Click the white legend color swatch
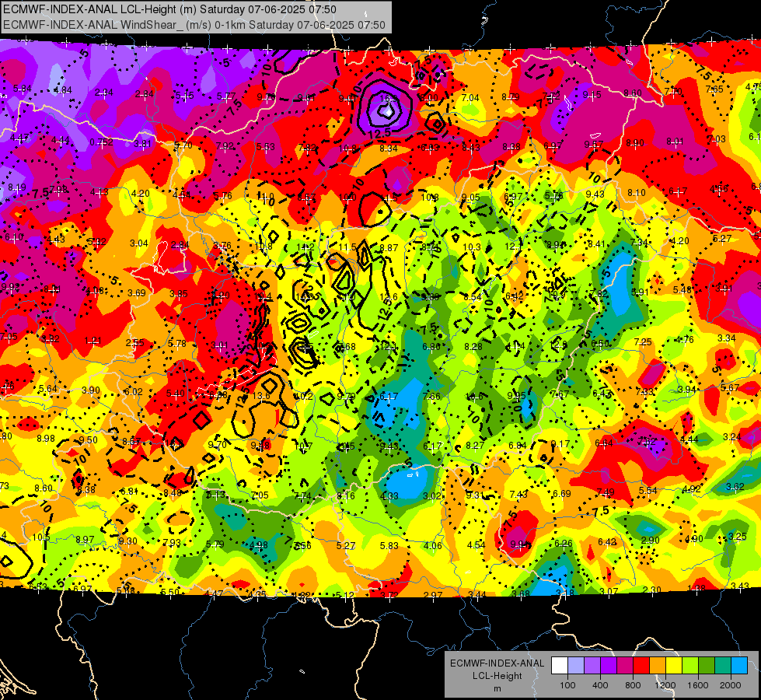 pos(560,665)
